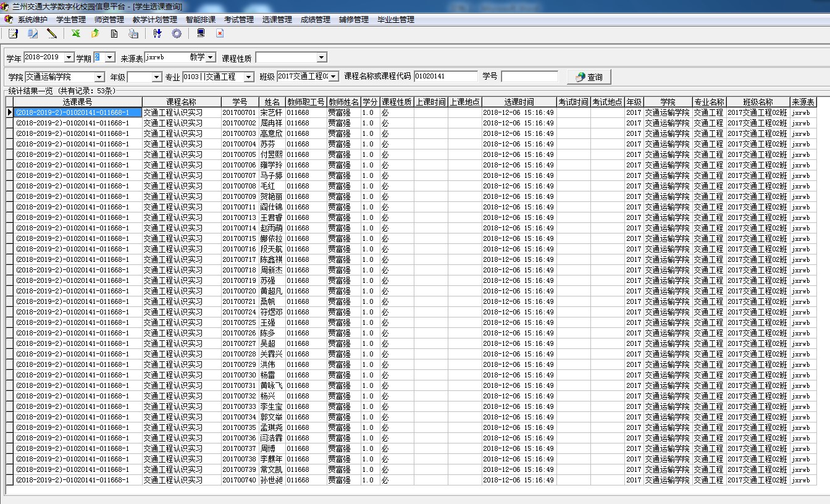Open the 学院 dropdown showing 交通运输学院
Screen dimensions: 830x504
pyautogui.click(x=99, y=77)
